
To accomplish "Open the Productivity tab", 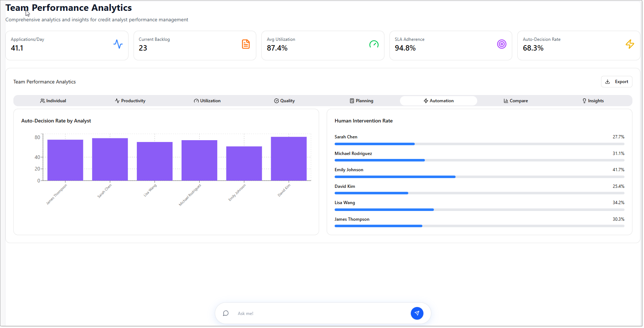I will tap(130, 101).
